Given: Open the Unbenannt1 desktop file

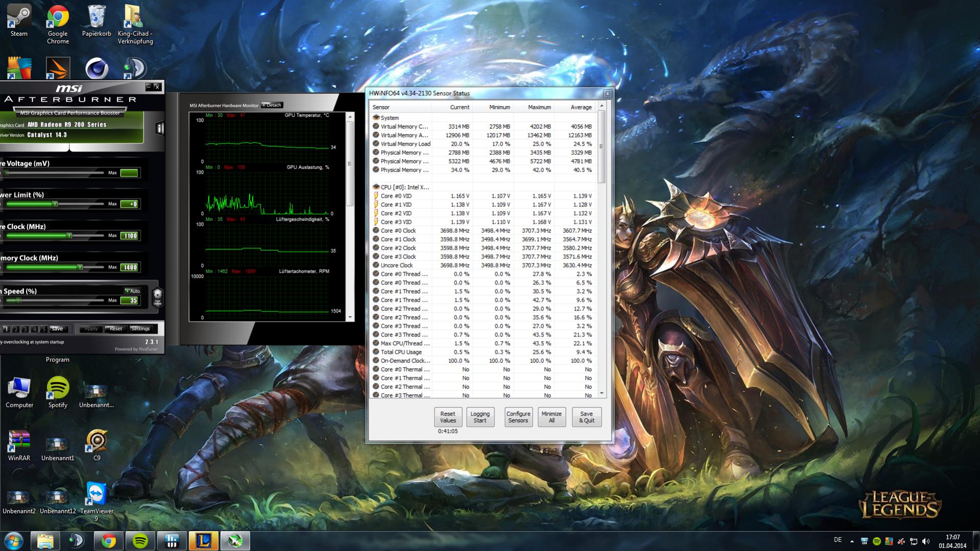Looking at the screenshot, I should 58,449.
